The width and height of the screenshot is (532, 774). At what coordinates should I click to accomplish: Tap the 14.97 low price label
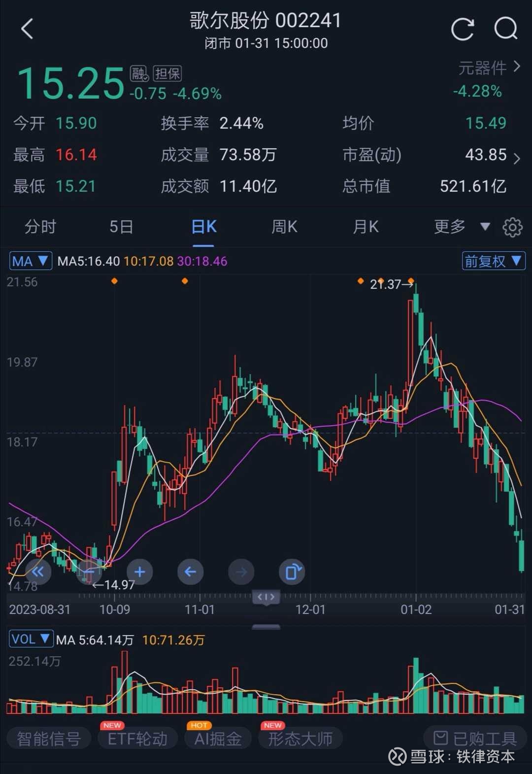114,585
